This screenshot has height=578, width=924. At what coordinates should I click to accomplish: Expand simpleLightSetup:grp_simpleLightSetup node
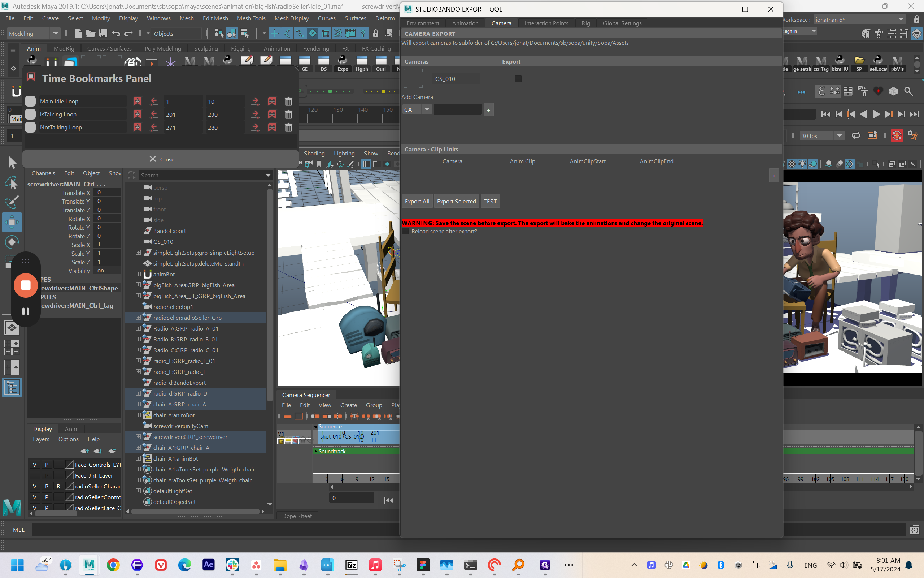[x=138, y=252]
